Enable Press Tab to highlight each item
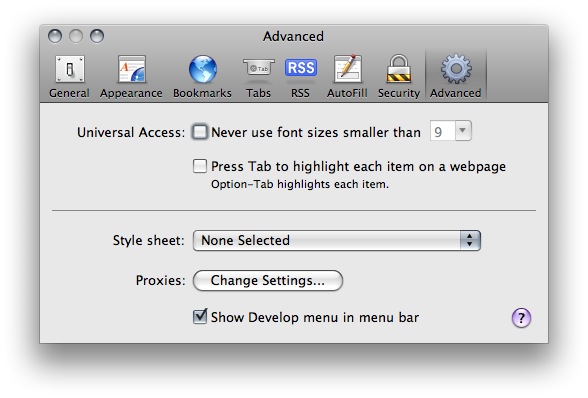Image resolution: width=588 pixels, height=398 pixels. (x=200, y=166)
